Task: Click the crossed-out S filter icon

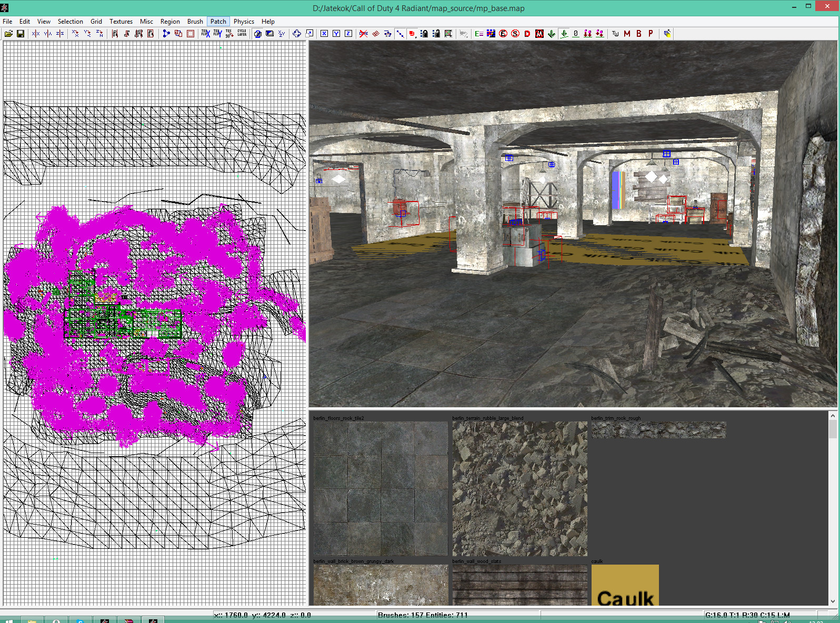Action: [515, 34]
